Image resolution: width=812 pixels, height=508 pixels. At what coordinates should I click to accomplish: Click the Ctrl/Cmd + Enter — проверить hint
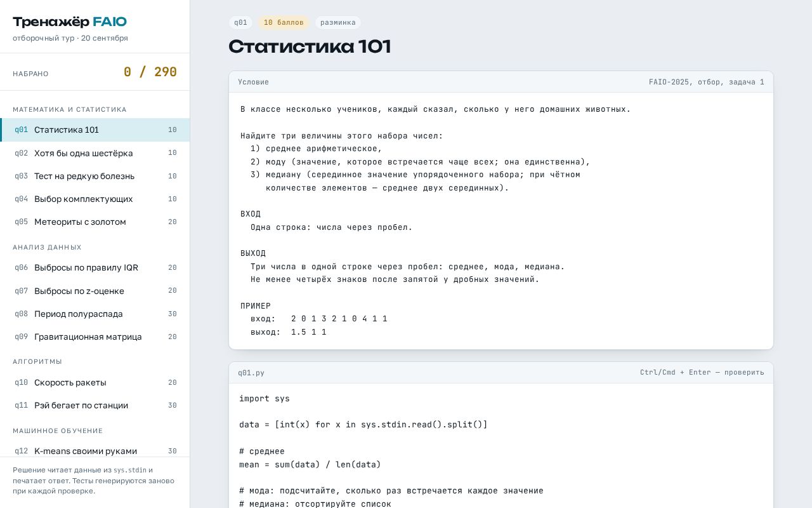[702, 373]
